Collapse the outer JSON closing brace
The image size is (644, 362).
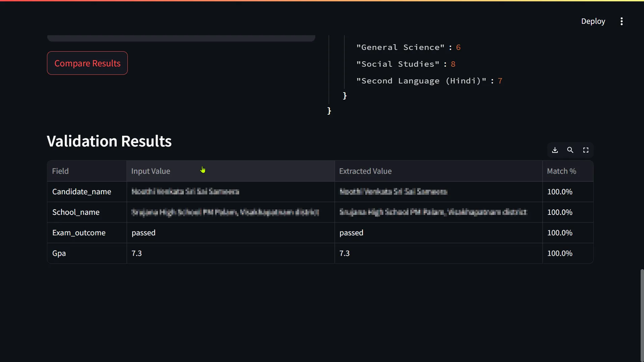click(329, 111)
